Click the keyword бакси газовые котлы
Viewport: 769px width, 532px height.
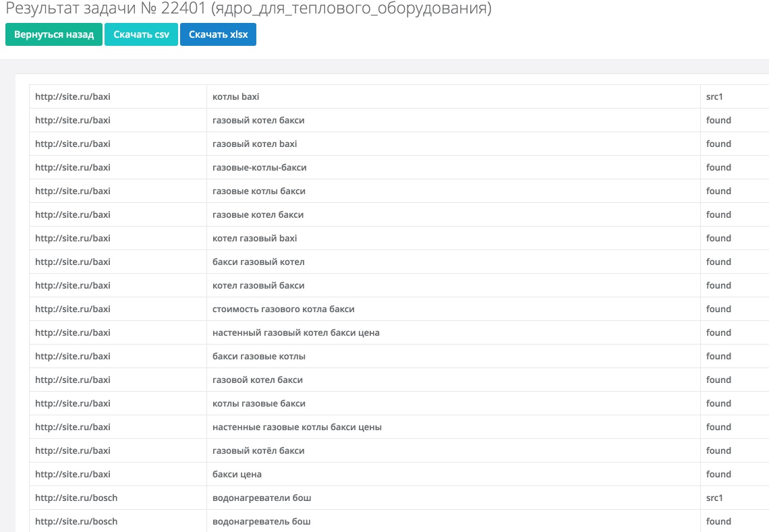259,356
